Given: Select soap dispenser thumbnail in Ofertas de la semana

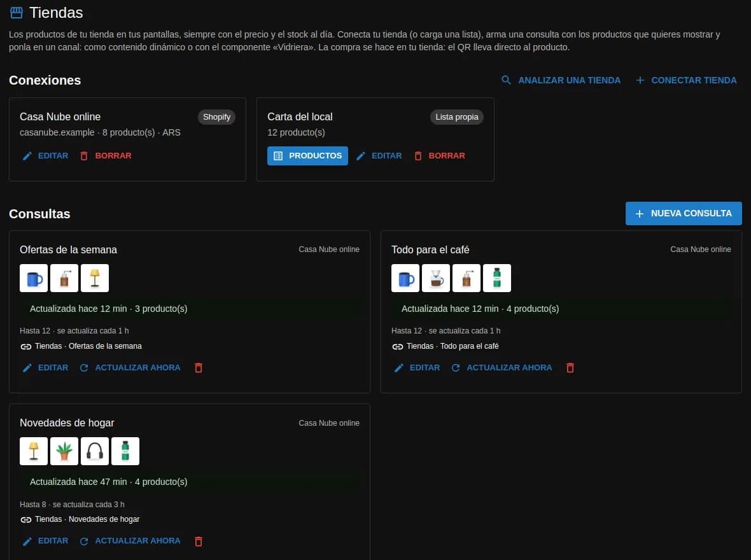Looking at the screenshot, I should 64,278.
